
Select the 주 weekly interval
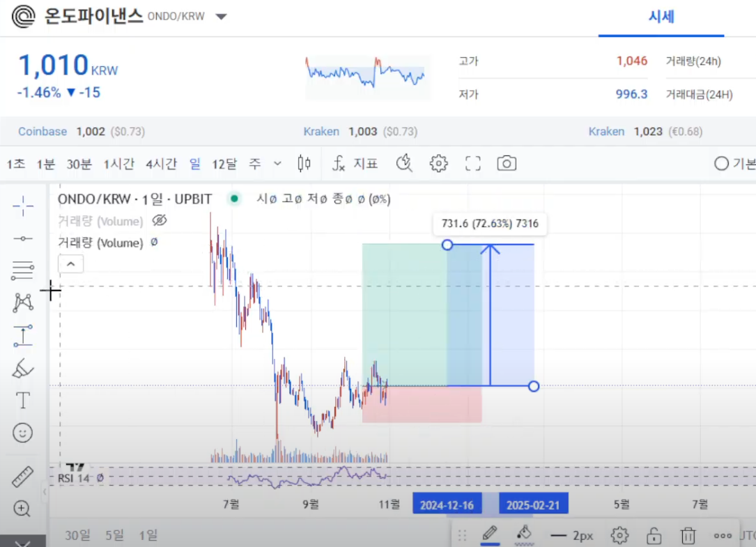tap(255, 164)
